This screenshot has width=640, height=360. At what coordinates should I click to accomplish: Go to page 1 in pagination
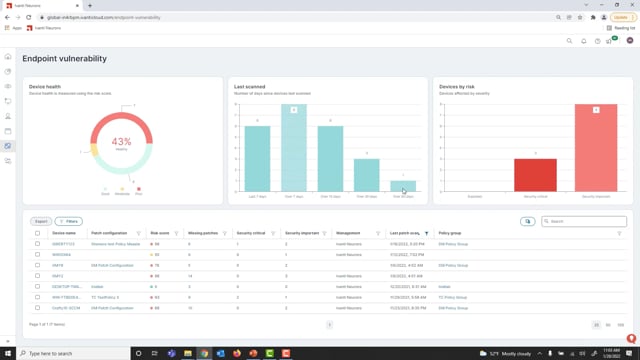(x=329, y=325)
